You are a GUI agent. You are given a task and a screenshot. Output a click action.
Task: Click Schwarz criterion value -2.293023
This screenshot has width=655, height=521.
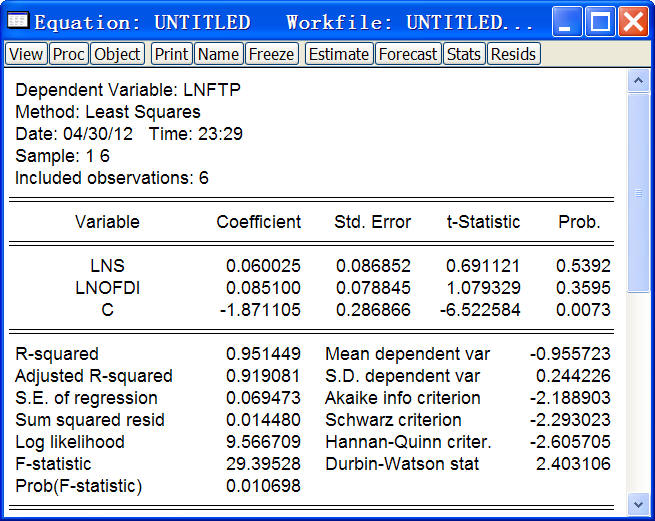570,420
